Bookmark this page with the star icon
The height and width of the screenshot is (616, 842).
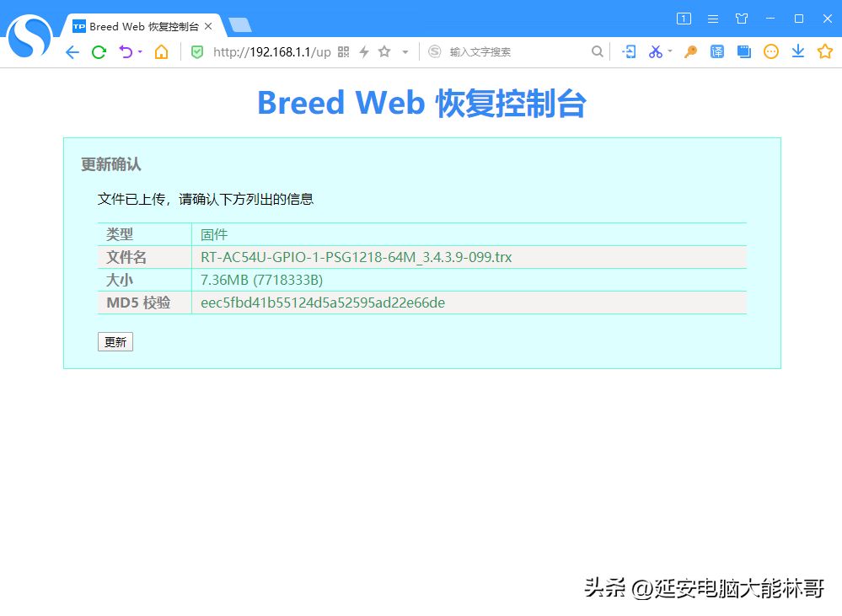(384, 52)
